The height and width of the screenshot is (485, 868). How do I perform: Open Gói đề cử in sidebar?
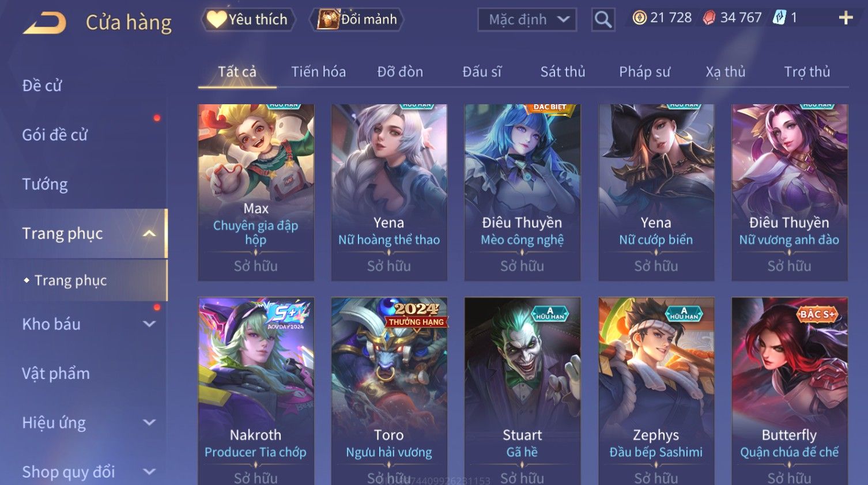point(55,135)
